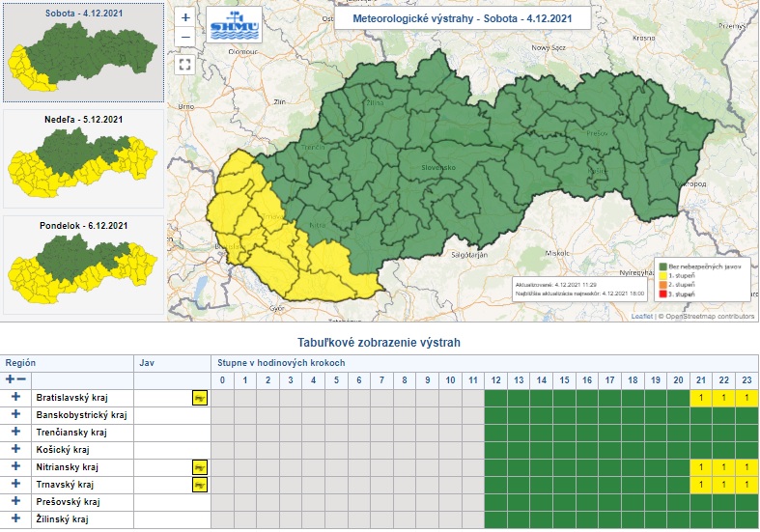The width and height of the screenshot is (760, 532).
Task: Select Sobota 4.12.2021 map thumbnail
Action: pyautogui.click(x=83, y=52)
